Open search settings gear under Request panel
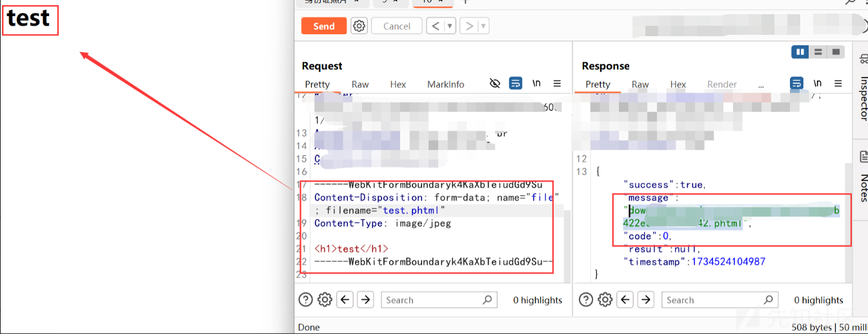This screenshot has width=868, height=334. (325, 300)
